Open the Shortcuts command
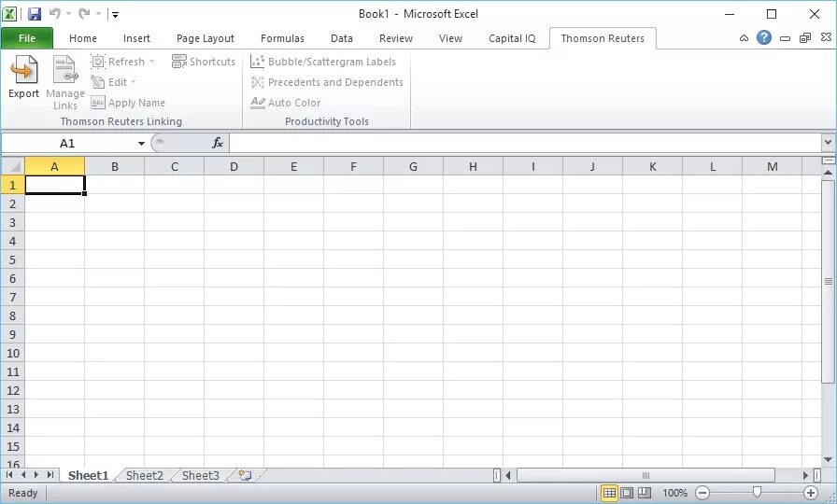Screen dimensions: 837x504 (x=204, y=62)
